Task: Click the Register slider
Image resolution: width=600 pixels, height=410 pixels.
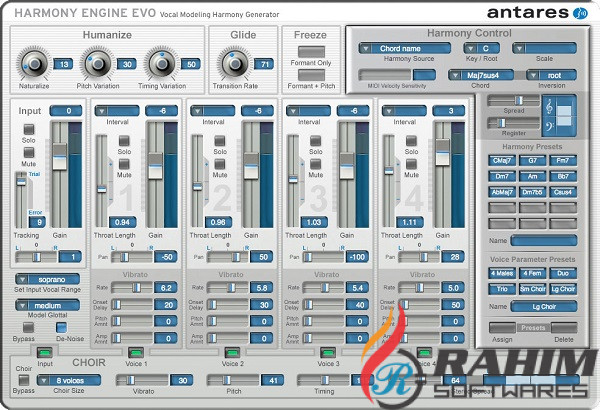Action: tap(514, 123)
